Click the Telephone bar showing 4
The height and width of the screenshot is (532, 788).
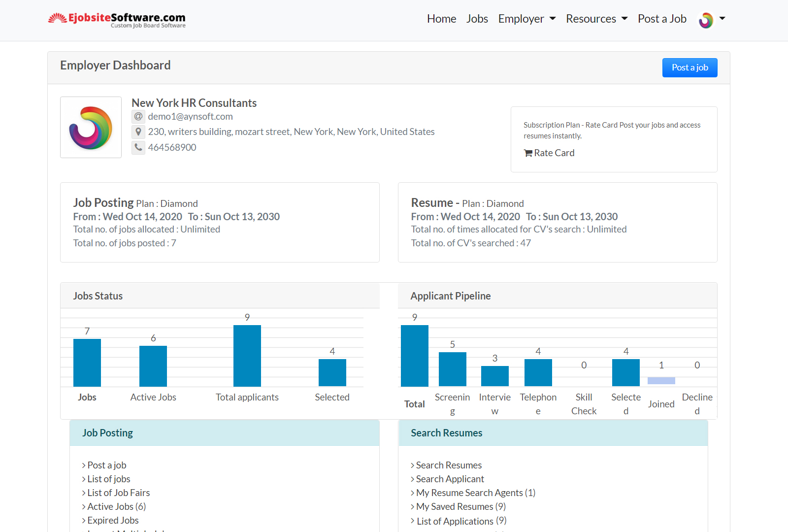click(x=538, y=373)
